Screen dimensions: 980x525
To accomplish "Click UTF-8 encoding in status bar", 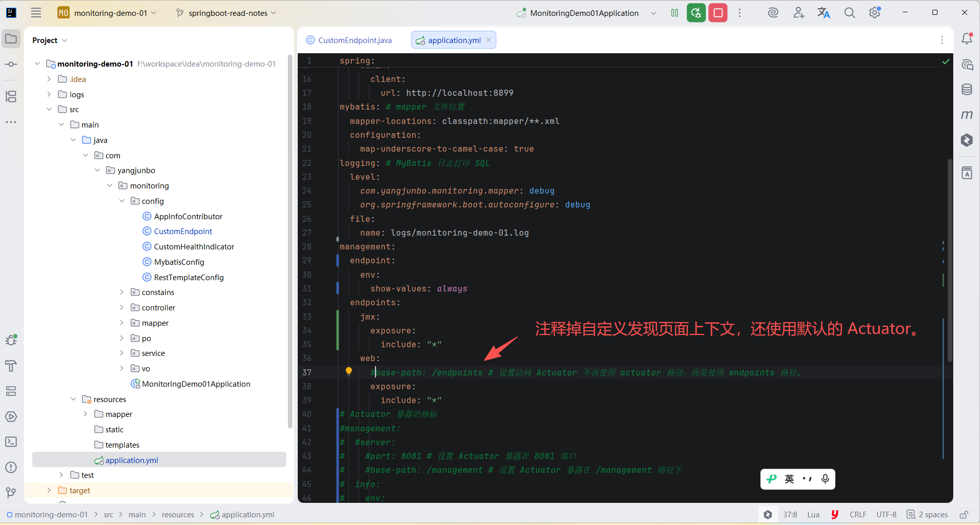I will tap(886, 514).
